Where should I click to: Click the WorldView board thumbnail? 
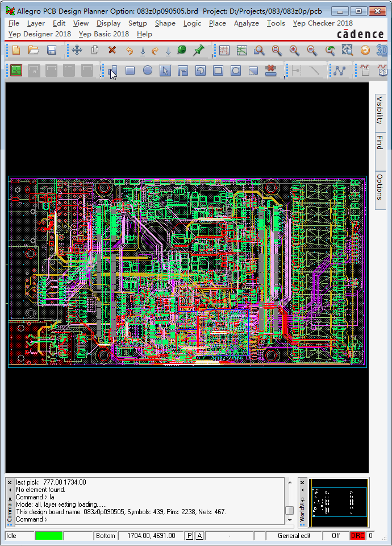pos(339,502)
